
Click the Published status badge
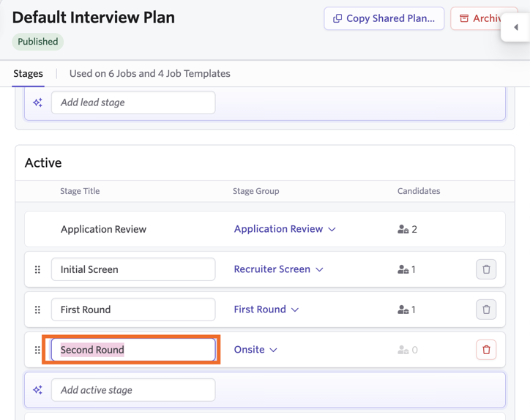click(38, 42)
